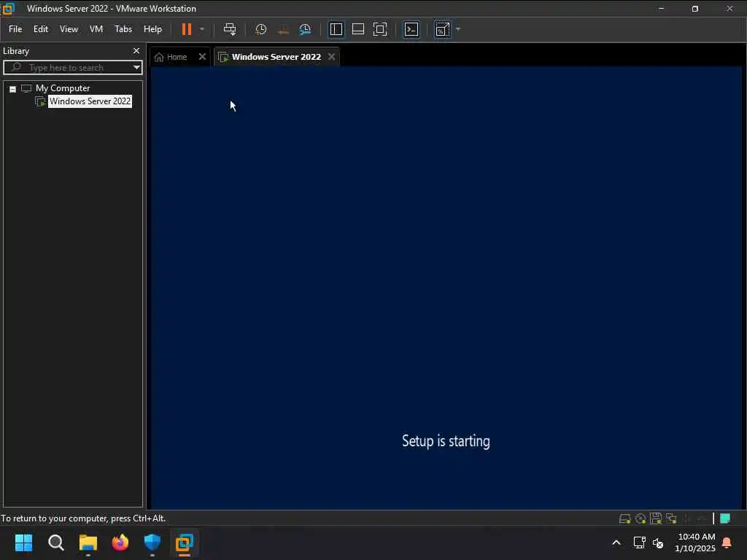Click the 'Setup is starting' text in VM
Image resolution: width=747 pixels, height=560 pixels.
click(x=446, y=441)
